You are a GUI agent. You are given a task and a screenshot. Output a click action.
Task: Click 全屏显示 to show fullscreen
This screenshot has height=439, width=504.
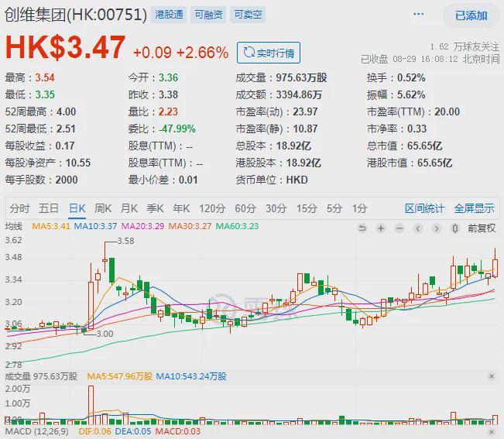point(474,208)
